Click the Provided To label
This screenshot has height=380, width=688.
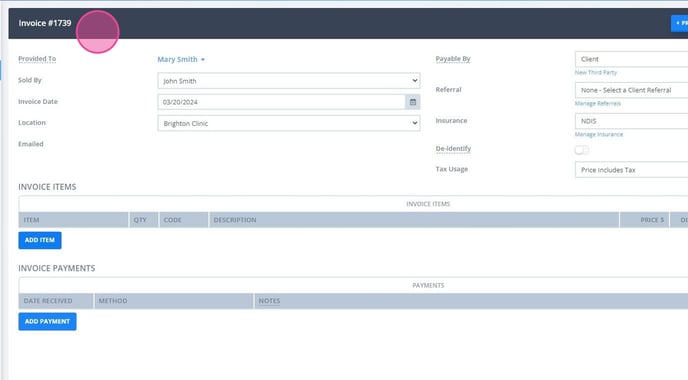pos(37,59)
